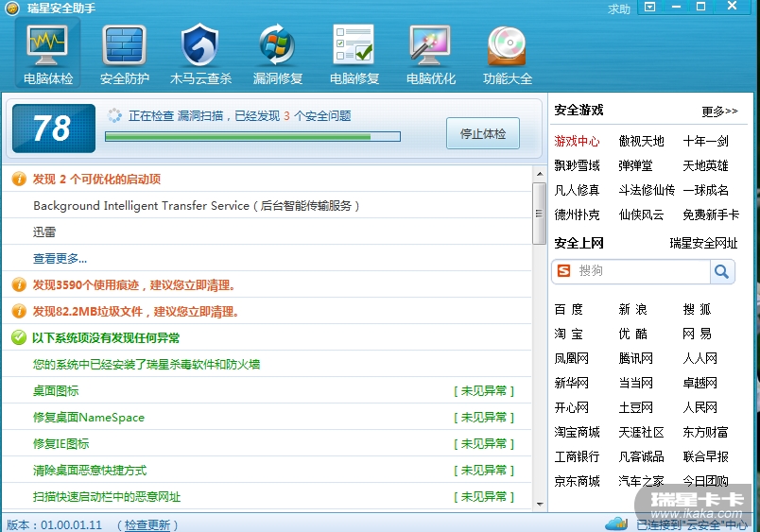Click 发现3590个使用痕迹 message

coord(134,284)
